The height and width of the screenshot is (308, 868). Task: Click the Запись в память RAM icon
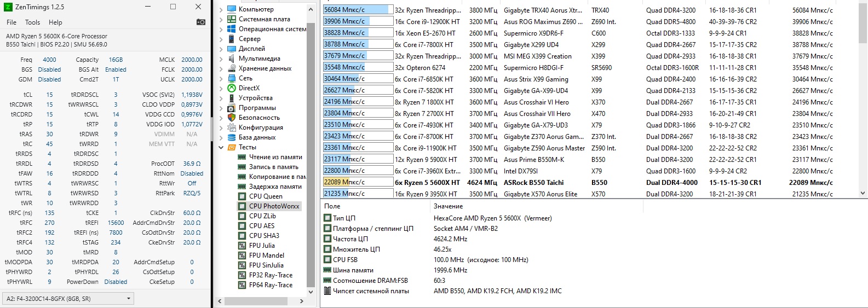pos(242,167)
